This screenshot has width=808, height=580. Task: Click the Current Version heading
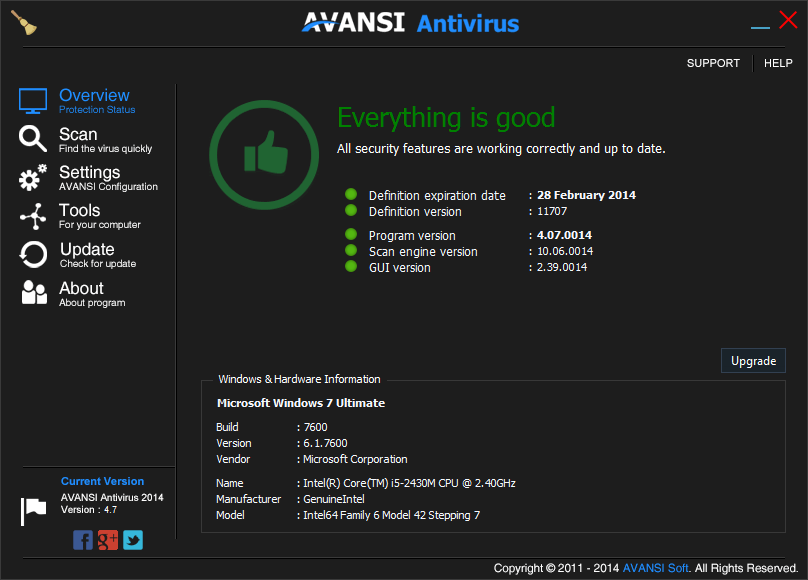(103, 481)
